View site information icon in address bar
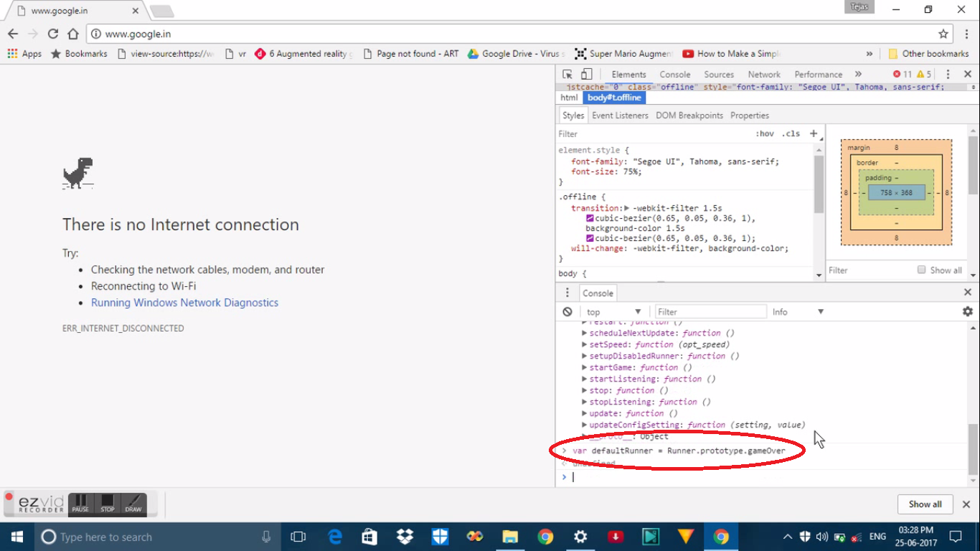980x551 pixels. (96, 34)
